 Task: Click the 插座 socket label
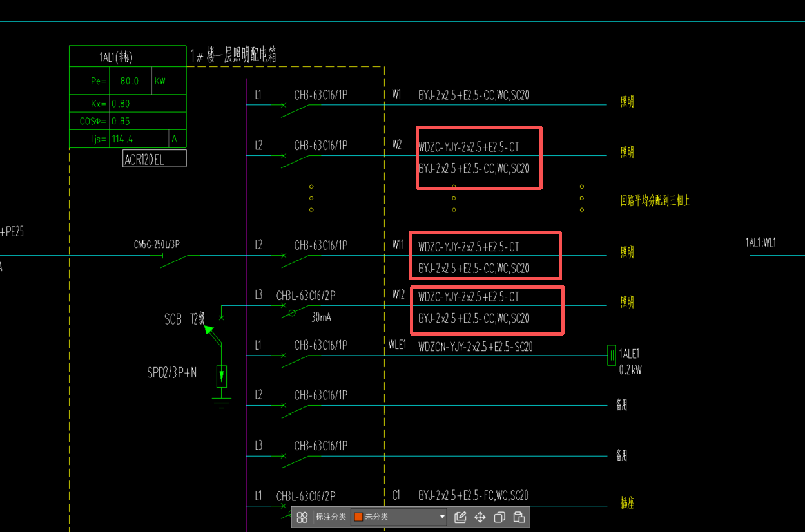(627, 504)
